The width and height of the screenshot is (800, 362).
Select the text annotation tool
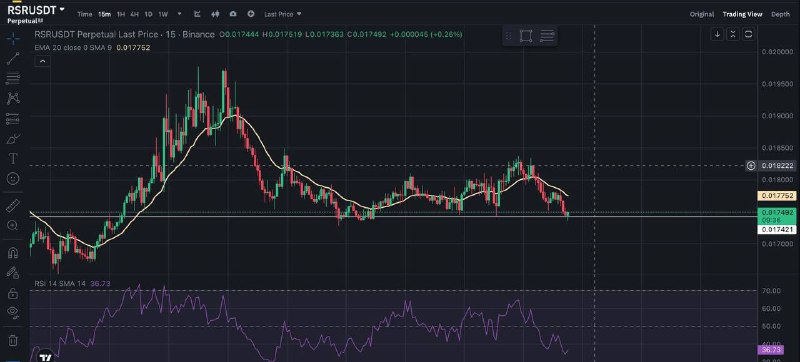click(13, 159)
